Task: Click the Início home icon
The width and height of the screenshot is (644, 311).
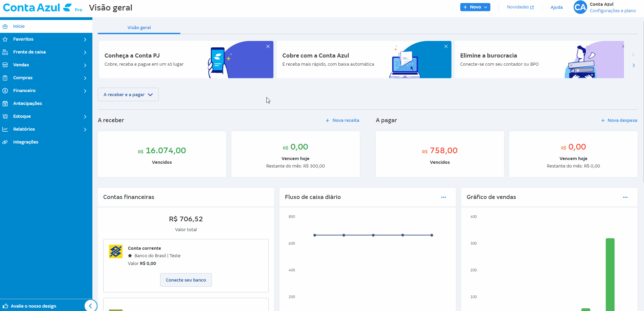Action: pyautogui.click(x=5, y=26)
